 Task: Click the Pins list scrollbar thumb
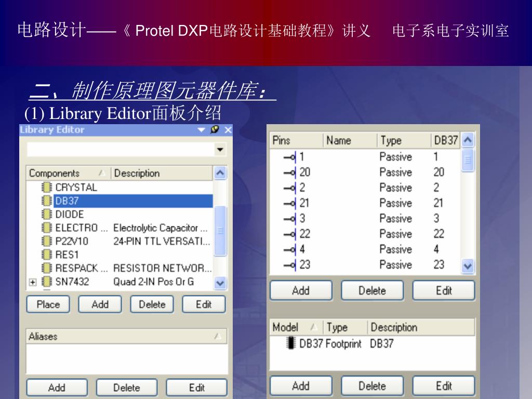[468, 159]
